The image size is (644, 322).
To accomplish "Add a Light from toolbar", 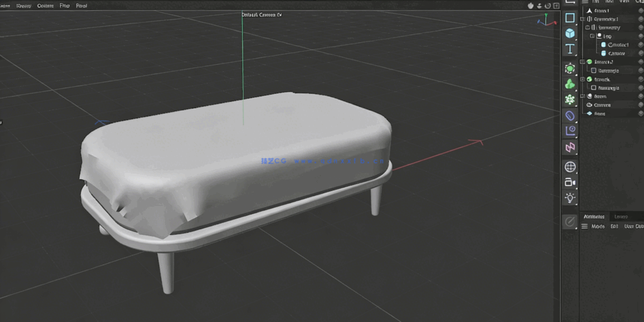I will pos(570,198).
